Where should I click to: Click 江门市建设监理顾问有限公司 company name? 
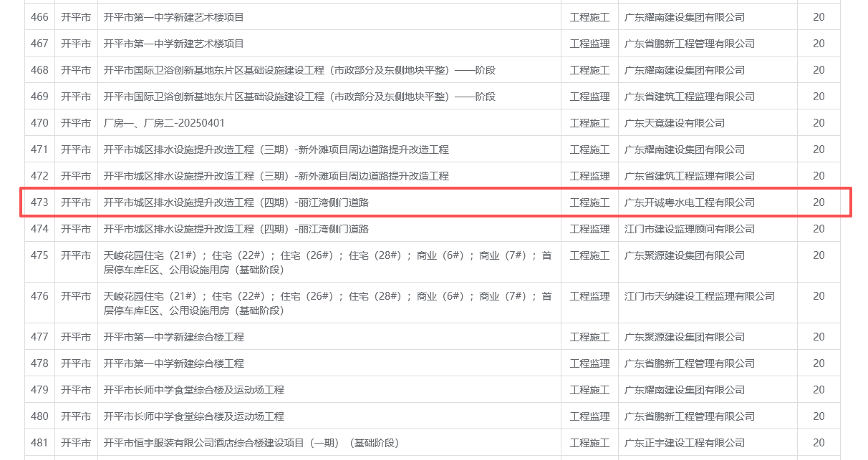point(690,229)
